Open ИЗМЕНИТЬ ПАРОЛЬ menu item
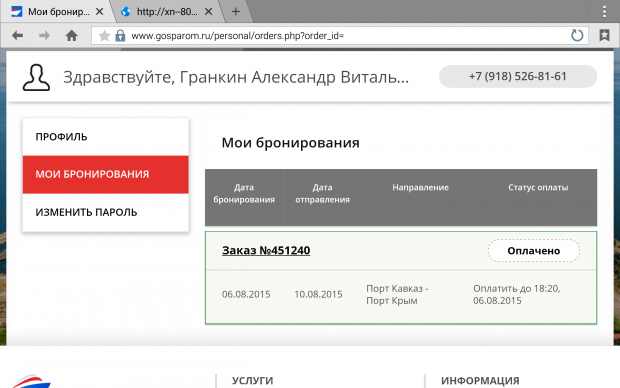Image resolution: width=620 pixels, height=388 pixels. pos(106,212)
